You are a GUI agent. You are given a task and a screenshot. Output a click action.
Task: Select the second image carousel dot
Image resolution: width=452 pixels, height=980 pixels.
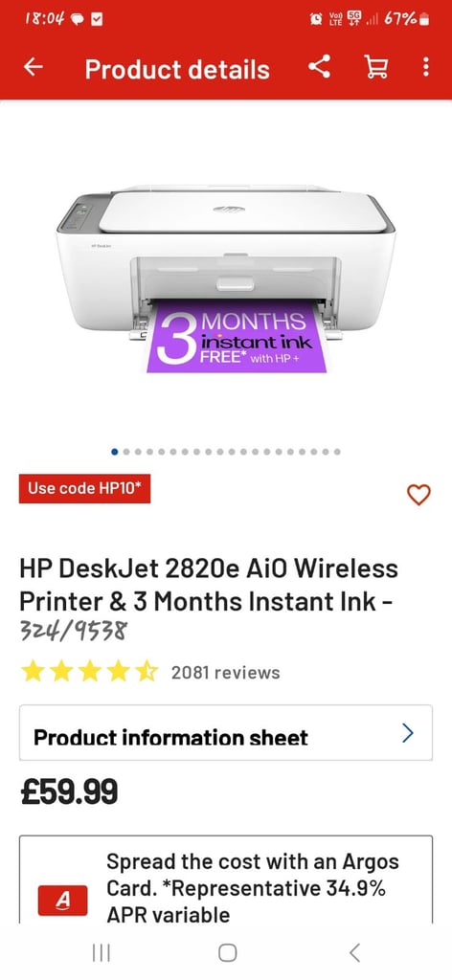(x=126, y=452)
